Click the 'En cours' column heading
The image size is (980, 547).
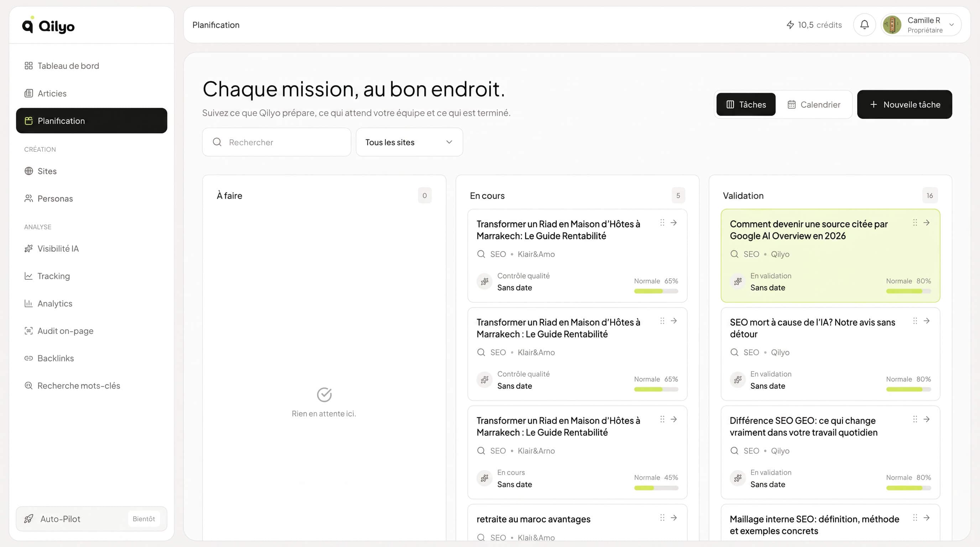487,196
